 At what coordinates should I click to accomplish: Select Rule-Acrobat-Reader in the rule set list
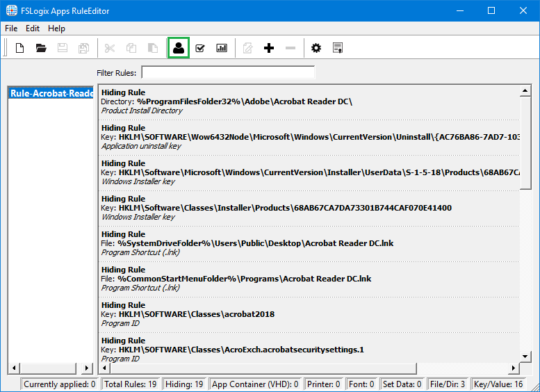[x=51, y=93]
